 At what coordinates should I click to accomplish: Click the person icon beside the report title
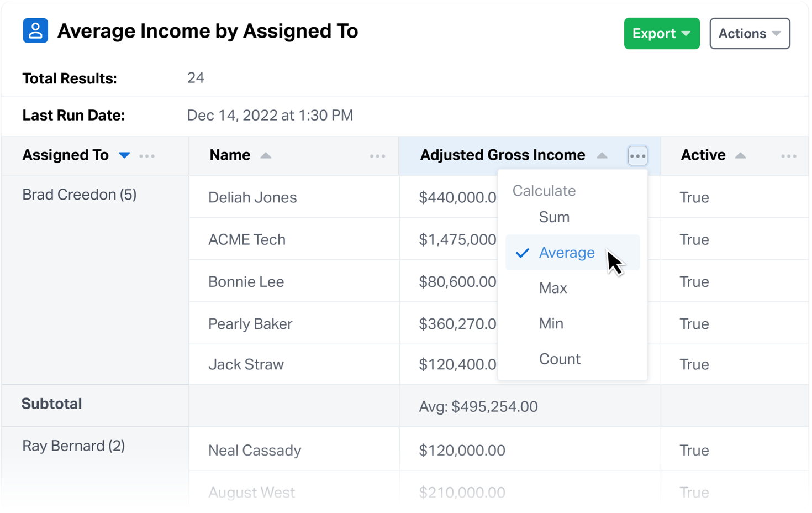coord(35,30)
